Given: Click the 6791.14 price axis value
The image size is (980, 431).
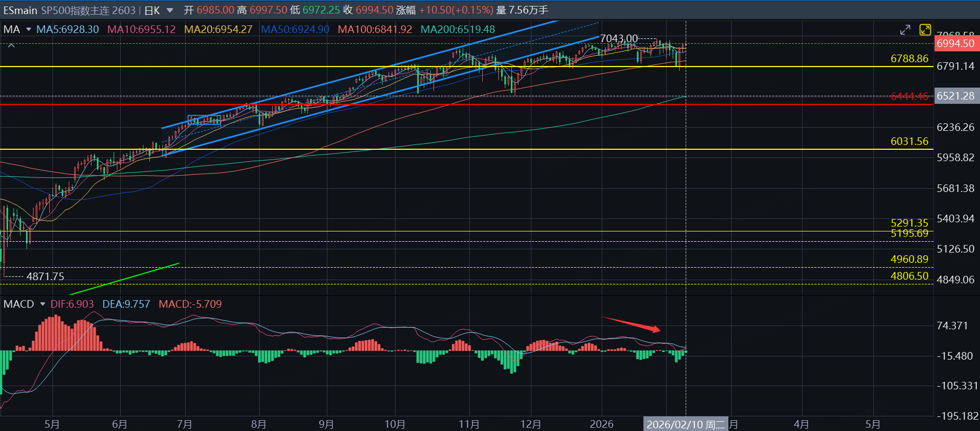Looking at the screenshot, I should [x=956, y=66].
